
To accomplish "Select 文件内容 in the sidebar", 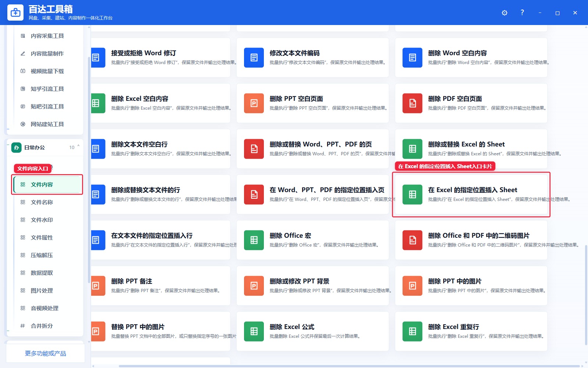I will click(x=47, y=184).
